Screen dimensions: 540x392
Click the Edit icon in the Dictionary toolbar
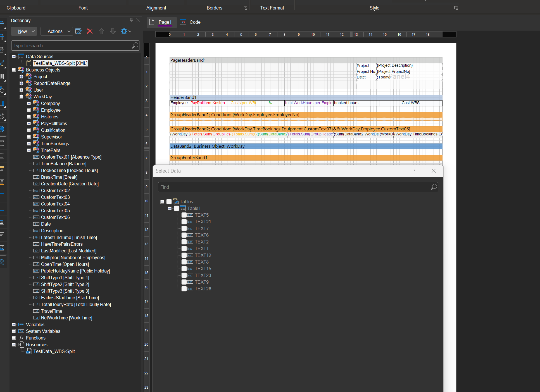click(x=78, y=31)
